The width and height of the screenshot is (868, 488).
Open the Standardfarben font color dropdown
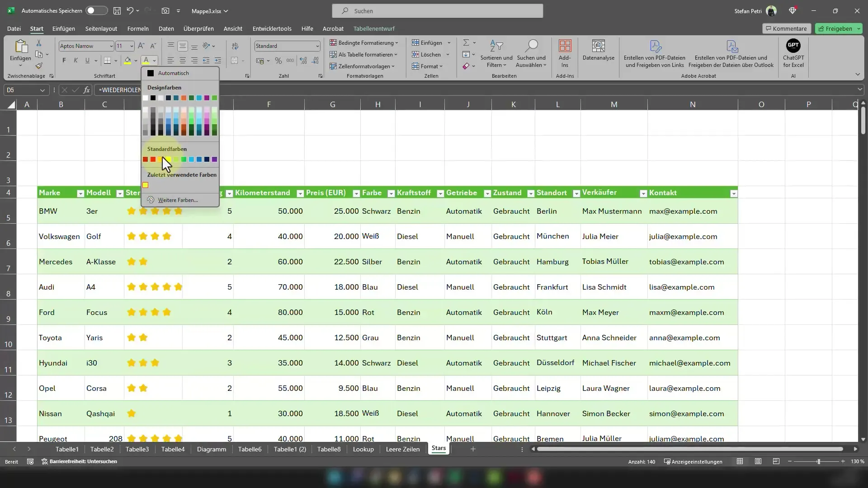pos(166,148)
